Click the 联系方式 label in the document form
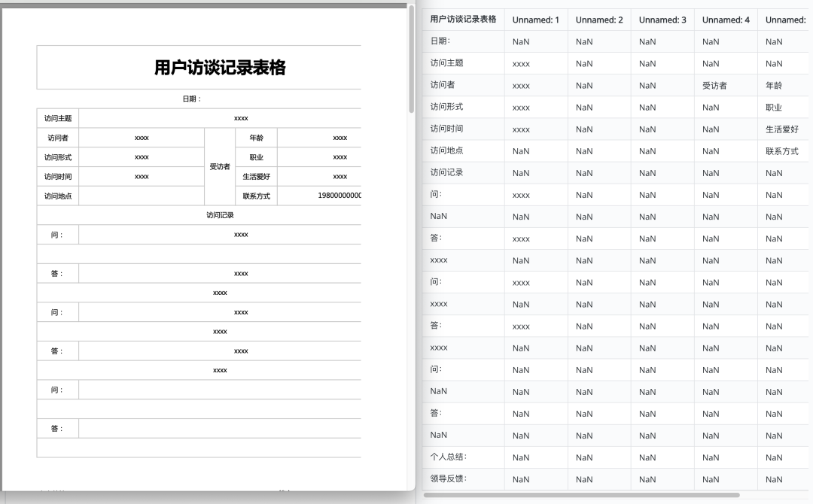813x504 pixels. [x=256, y=196]
